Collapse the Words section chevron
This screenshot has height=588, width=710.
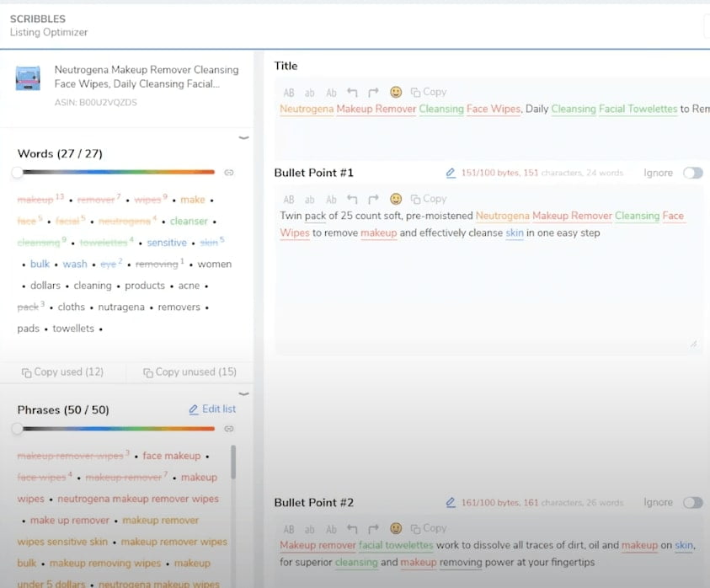(x=243, y=137)
